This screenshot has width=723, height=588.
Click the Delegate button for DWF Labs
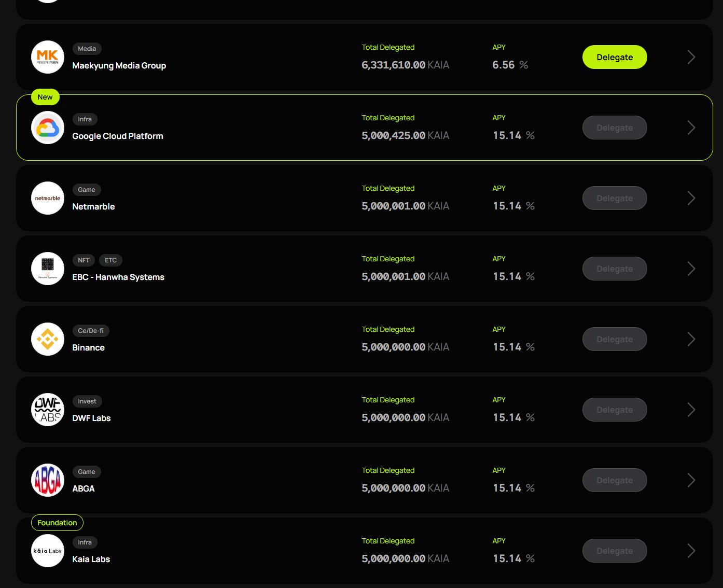[615, 410]
